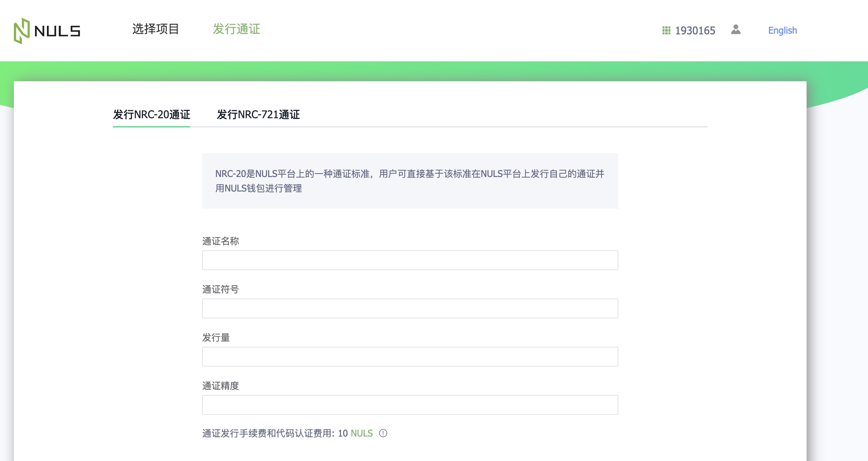
Task: Switch to the 发行NRC-721通证 tab
Action: [258, 115]
